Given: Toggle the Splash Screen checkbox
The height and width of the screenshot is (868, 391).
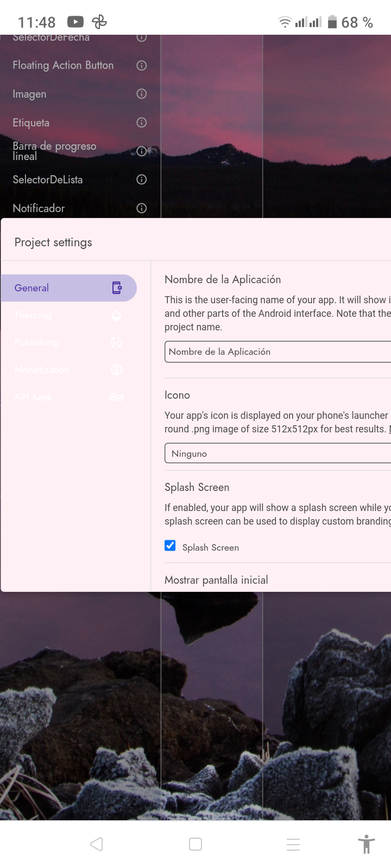Looking at the screenshot, I should tap(170, 546).
